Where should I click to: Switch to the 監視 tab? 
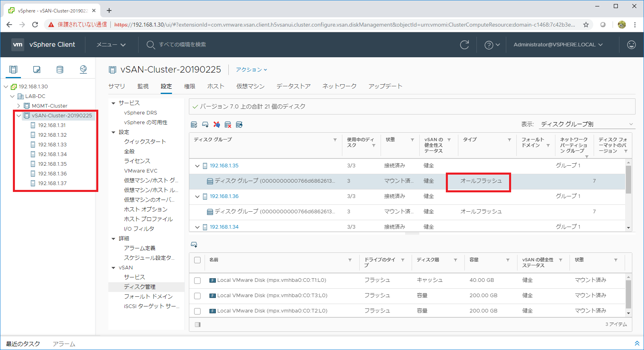click(x=143, y=86)
